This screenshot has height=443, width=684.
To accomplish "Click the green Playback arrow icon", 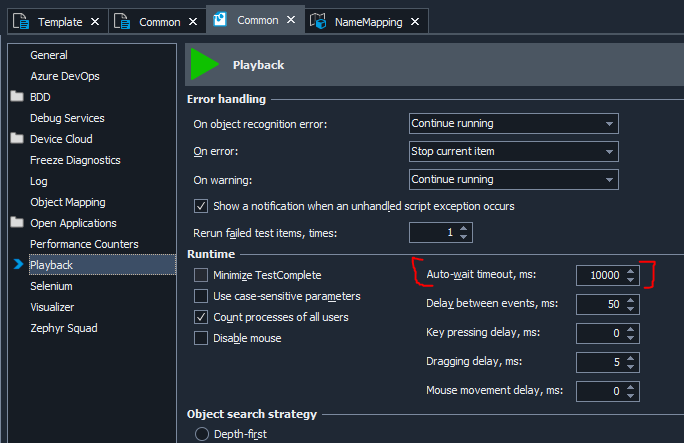I will 205,64.
